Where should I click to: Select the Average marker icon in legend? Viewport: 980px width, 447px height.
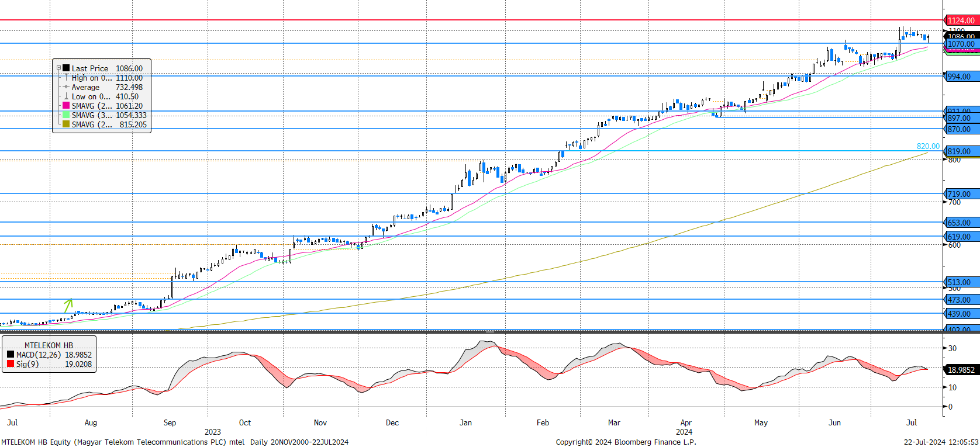click(66, 86)
